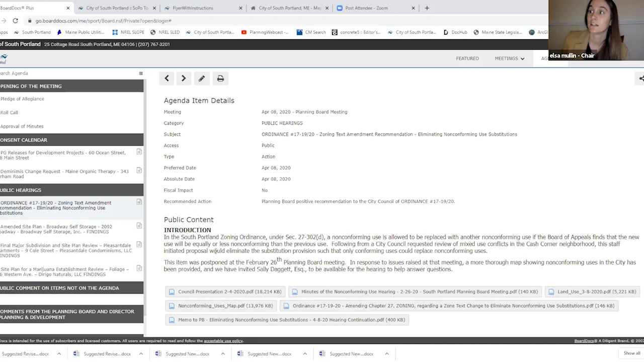Screen dimensions: 644x362
Task: Open Memo to PB Hearing Continuation pdf
Action: coord(287,320)
